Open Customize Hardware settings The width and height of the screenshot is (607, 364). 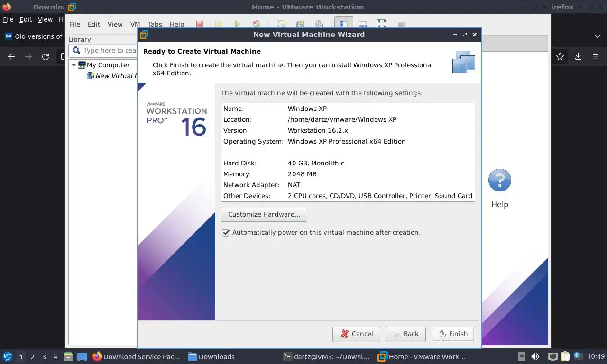[264, 214]
